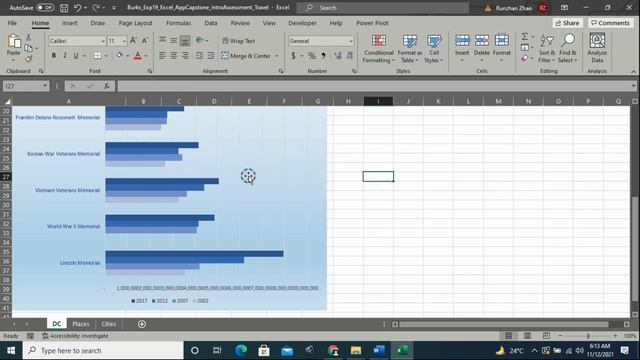
Task: Apply the Fill Color bucket
Action: coord(120,56)
